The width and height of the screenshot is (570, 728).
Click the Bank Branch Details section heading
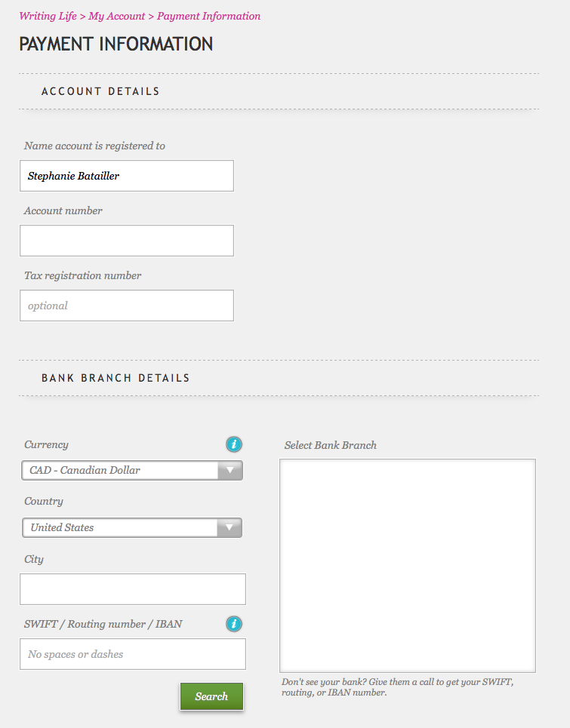tap(116, 378)
